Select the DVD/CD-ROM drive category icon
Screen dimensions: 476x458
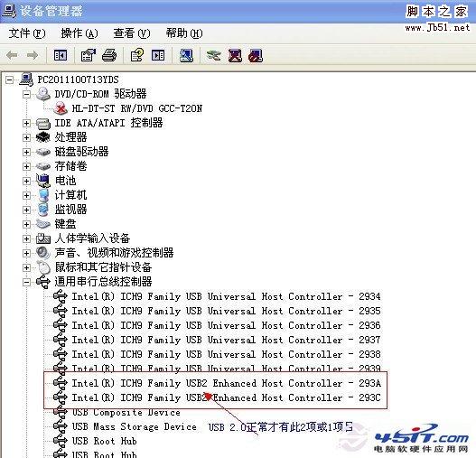43,94
